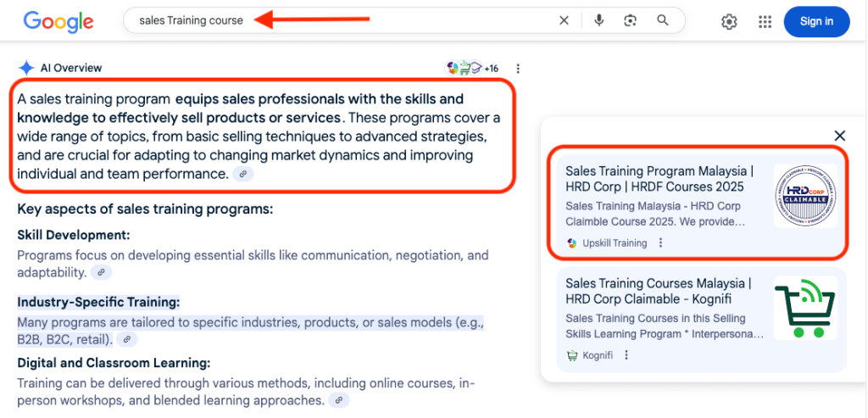Image resolution: width=868 pixels, height=418 pixels.
Task: Click the Kognifi shopping cart thumbnail
Action: coord(806,309)
